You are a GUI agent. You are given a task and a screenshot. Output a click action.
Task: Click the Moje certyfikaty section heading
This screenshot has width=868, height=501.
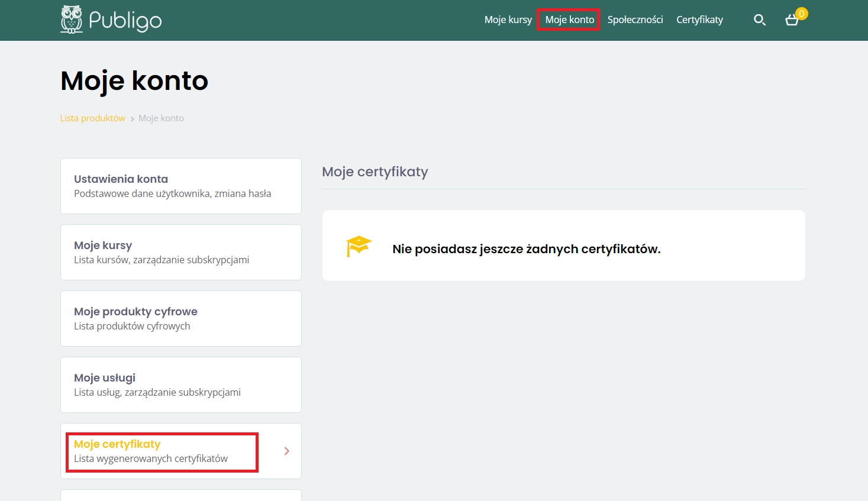[x=375, y=172]
